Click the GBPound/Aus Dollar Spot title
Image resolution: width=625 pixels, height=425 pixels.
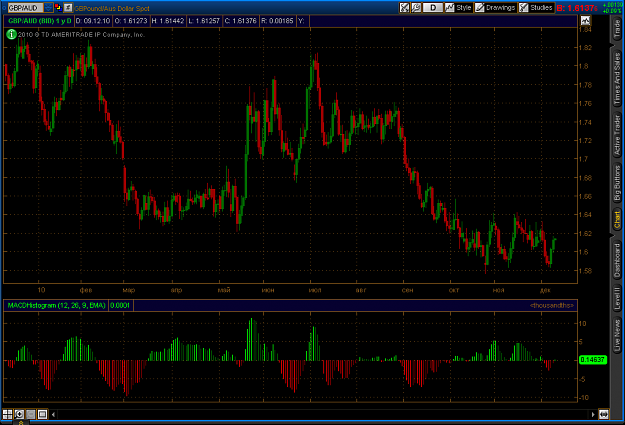click(112, 8)
